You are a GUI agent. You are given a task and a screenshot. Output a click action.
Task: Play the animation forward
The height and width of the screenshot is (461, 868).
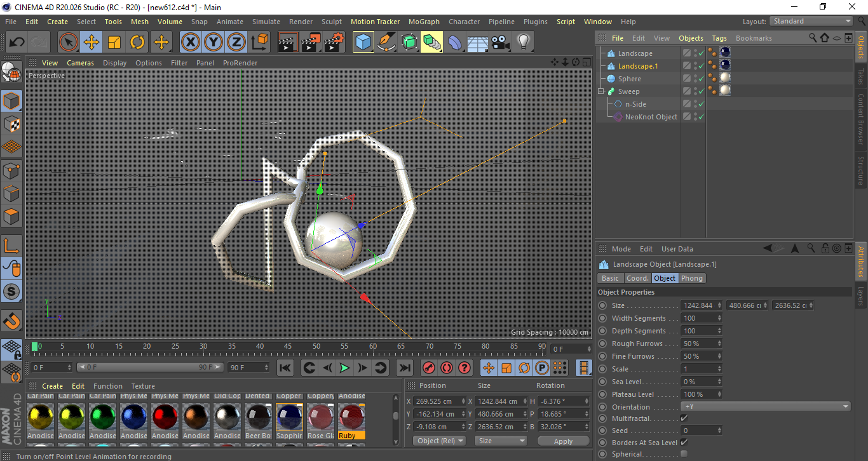click(x=344, y=368)
